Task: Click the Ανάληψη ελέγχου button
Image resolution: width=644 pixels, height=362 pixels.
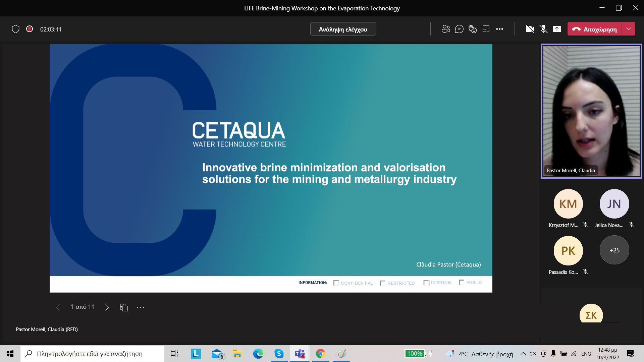Action: point(343,29)
